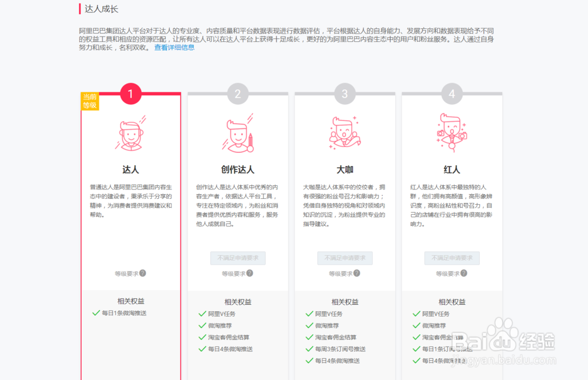Click 每周3条订阅号推送 in 大咖 card

(x=340, y=349)
